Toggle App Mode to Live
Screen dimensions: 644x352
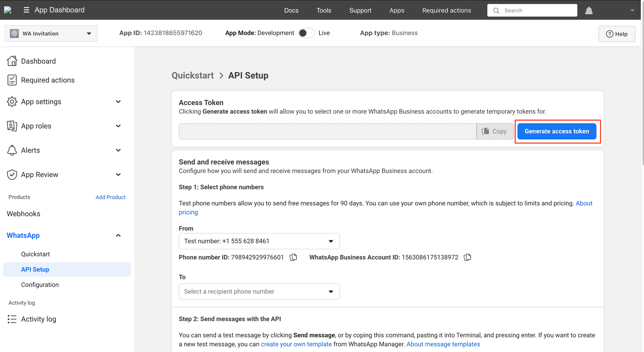point(306,33)
